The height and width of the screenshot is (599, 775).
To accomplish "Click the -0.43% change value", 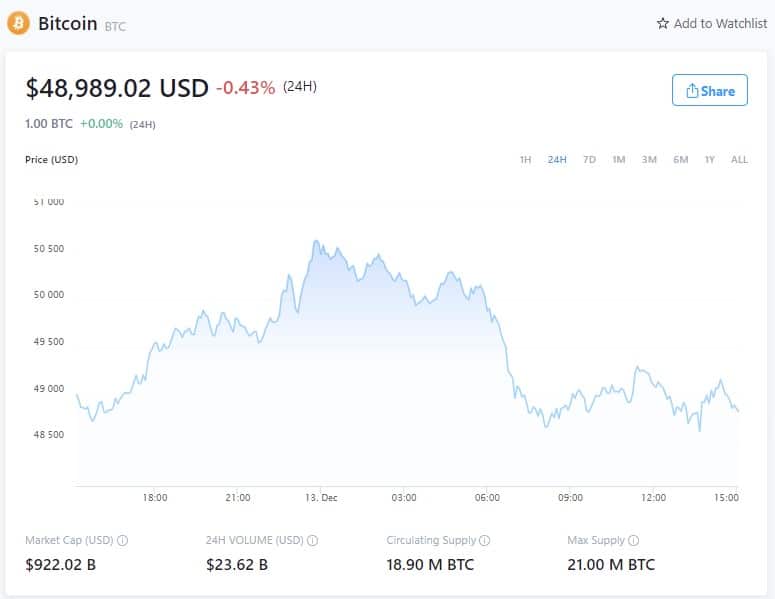I will [246, 88].
